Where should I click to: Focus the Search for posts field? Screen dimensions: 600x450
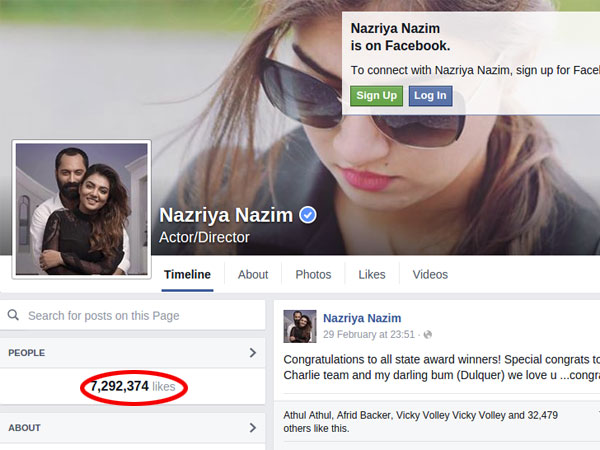point(132,315)
